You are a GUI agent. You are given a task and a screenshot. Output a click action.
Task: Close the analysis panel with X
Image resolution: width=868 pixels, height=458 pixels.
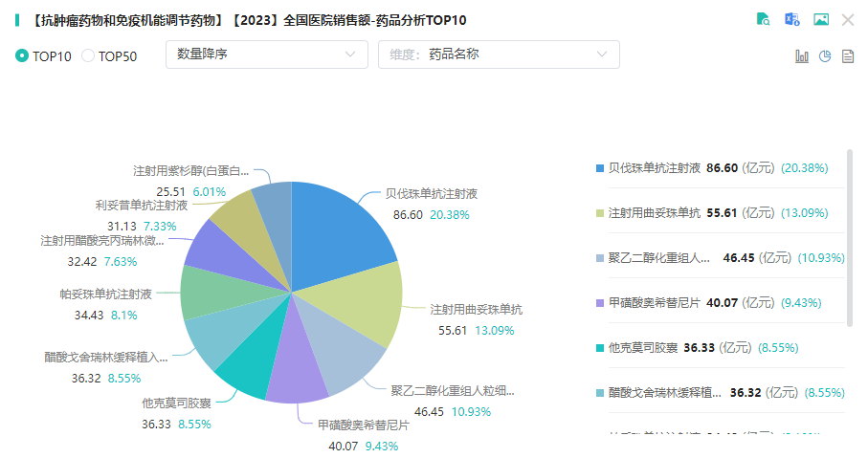pos(848,20)
